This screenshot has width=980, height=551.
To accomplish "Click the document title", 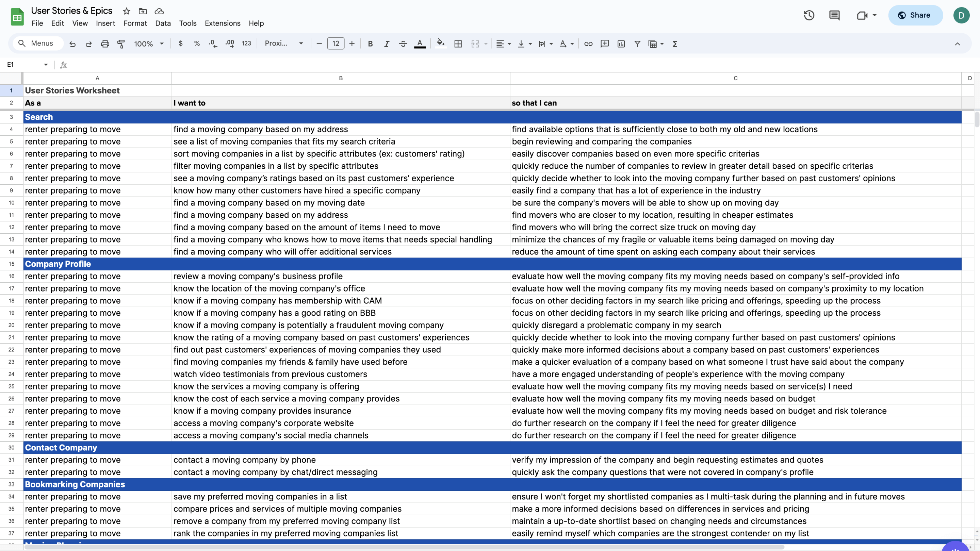I will pyautogui.click(x=71, y=11).
